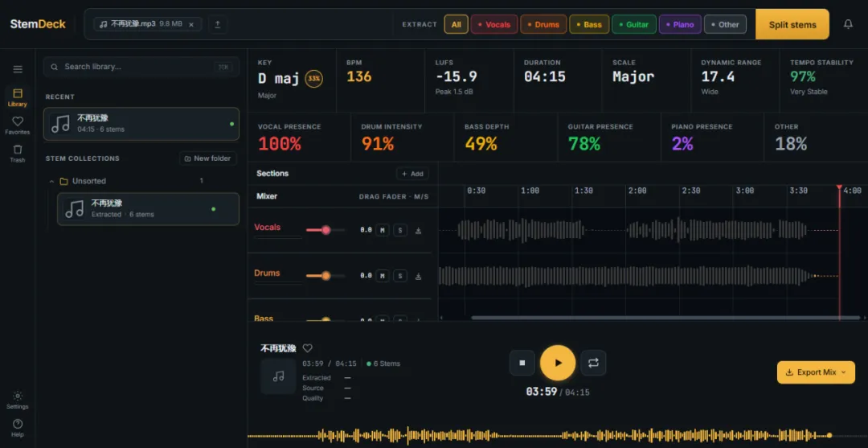Click the Unsorted folder icon
Viewport: 868px width, 448px height.
tap(63, 181)
